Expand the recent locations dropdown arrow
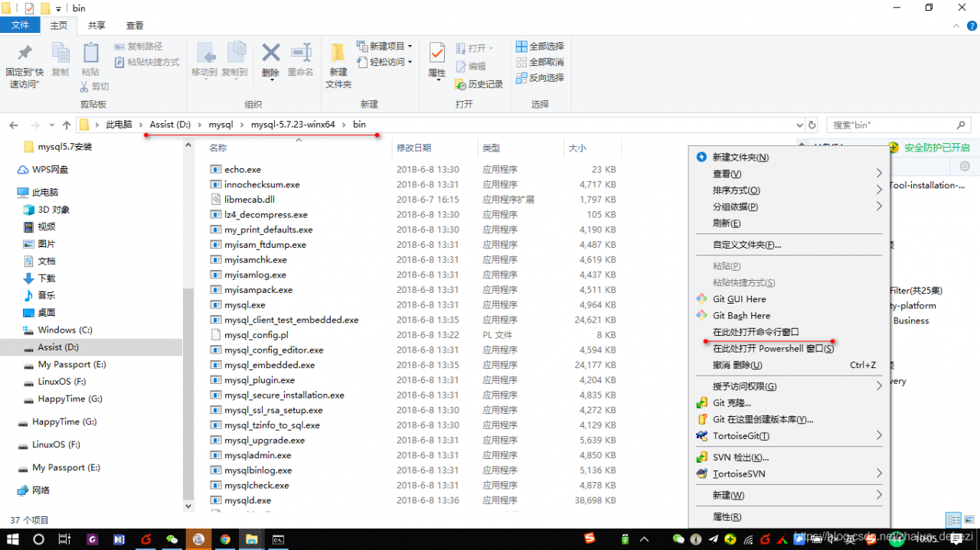 tap(54, 125)
